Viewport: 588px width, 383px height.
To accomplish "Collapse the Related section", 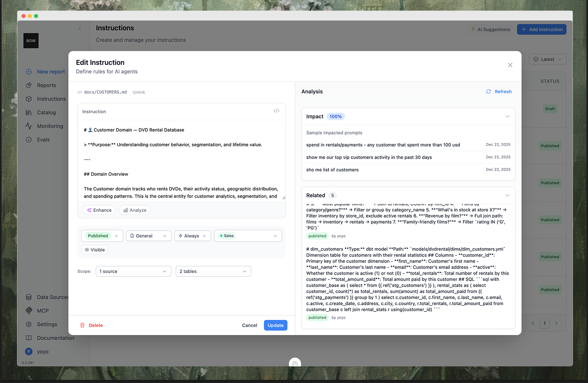I will 508,195.
